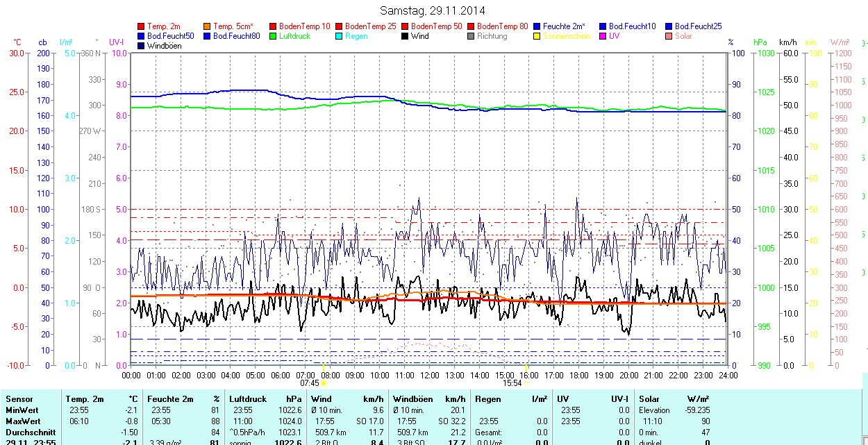The height and width of the screenshot is (445, 868).
Task: Click the Richtung legend label
Action: tap(492, 36)
